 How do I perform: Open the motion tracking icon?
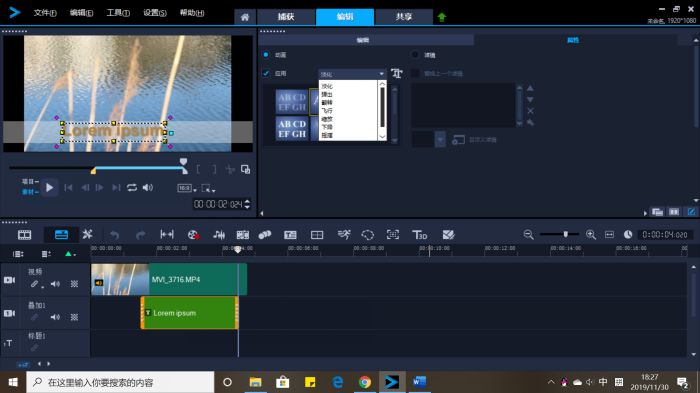265,234
